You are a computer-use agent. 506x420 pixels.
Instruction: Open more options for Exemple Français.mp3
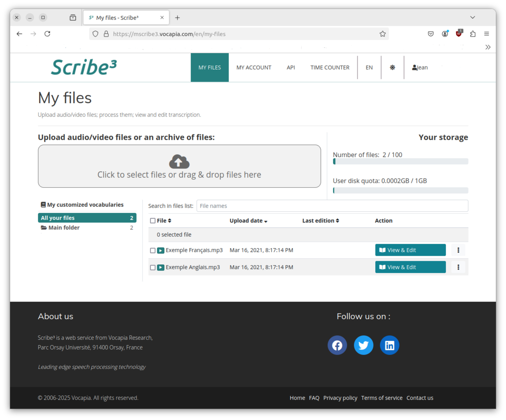coord(458,250)
